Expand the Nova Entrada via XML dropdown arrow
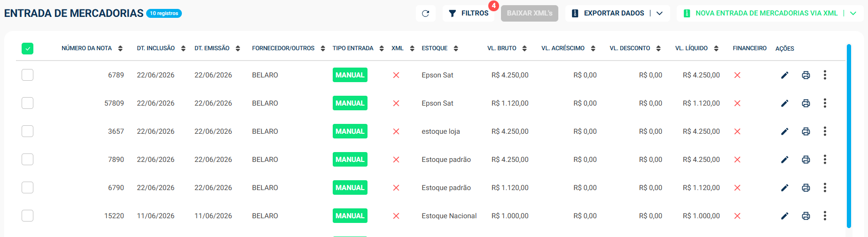Image resolution: width=868 pixels, height=237 pixels. 853,13
